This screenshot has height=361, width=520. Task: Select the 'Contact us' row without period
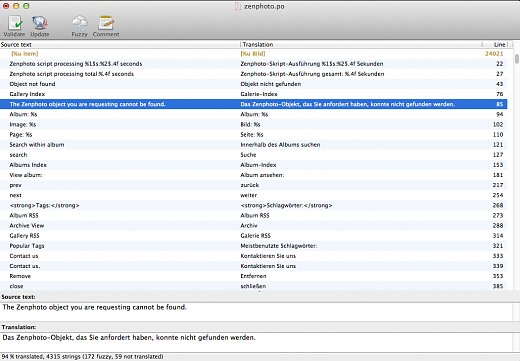click(x=254, y=256)
